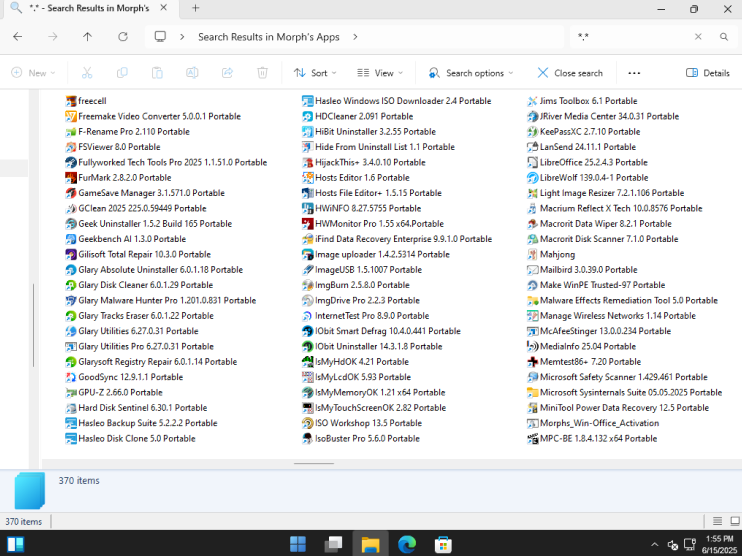The width and height of the screenshot is (742, 556).
Task: Select the Search Results in Morph's tab
Action: pyautogui.click(x=89, y=8)
